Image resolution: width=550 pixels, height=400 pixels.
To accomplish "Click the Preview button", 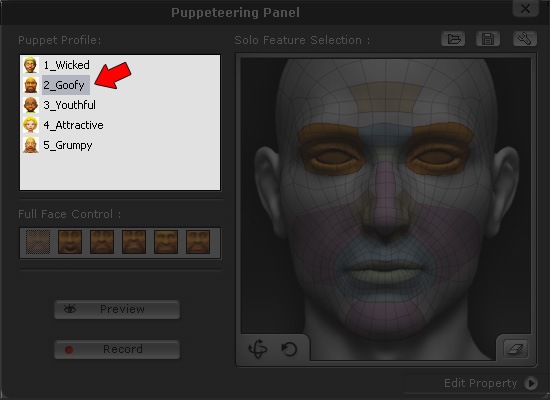I will [117, 309].
